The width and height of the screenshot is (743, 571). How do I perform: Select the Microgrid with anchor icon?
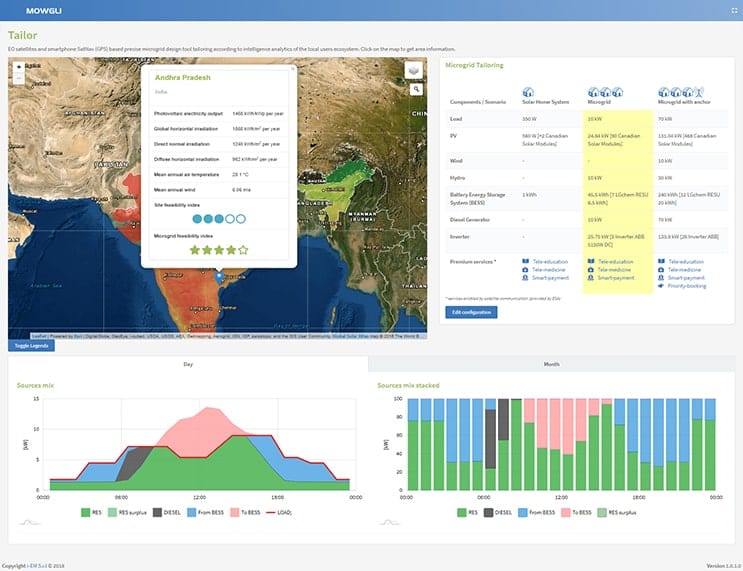click(681, 92)
